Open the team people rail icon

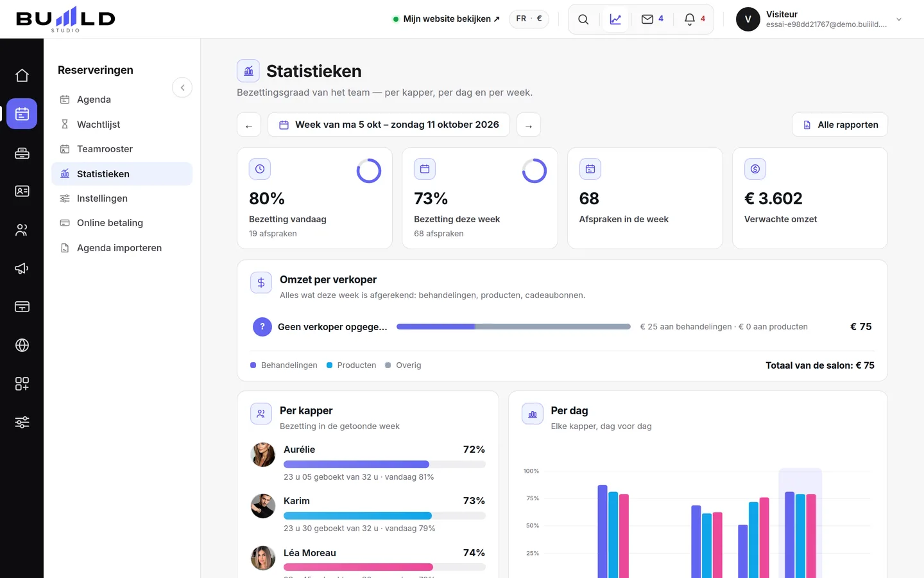tap(22, 230)
